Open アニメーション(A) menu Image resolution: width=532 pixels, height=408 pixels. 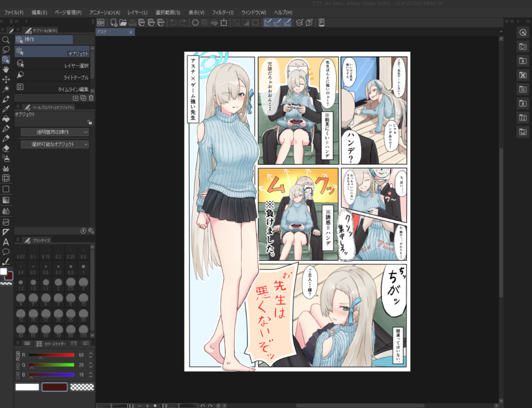pyautogui.click(x=105, y=12)
